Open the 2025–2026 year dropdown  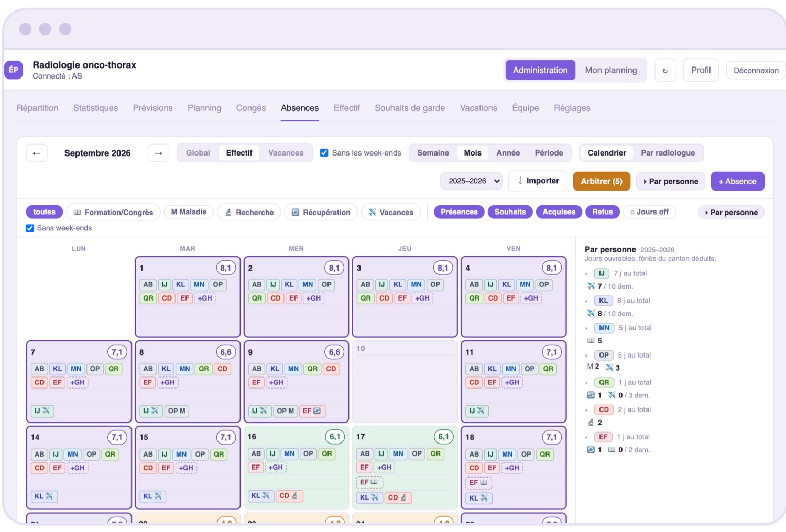point(472,181)
